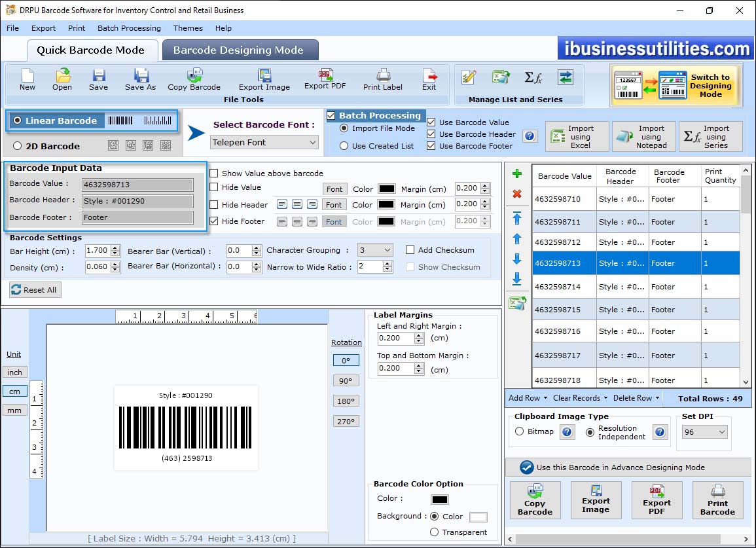756x548 pixels.
Task: Click the value Color swatch
Action: 387,189
